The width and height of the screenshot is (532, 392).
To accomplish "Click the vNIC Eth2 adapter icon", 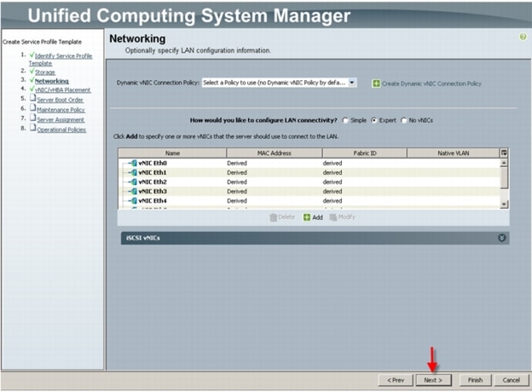I will click(134, 182).
